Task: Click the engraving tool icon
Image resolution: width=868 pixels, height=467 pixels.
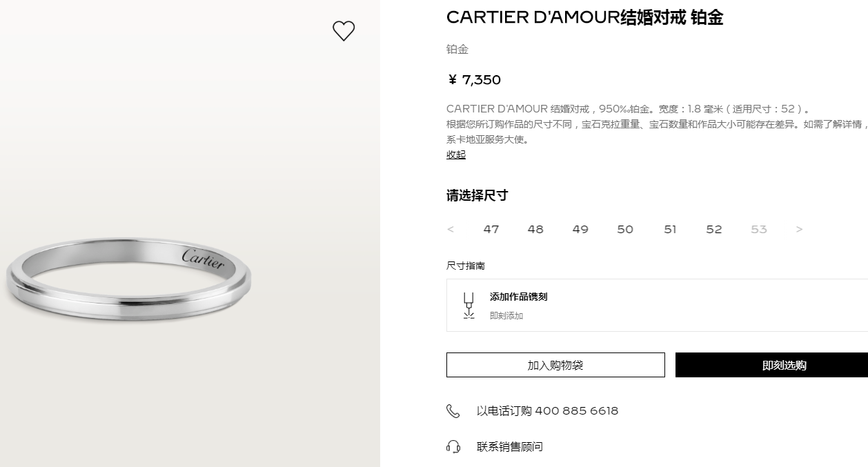Action: tap(469, 306)
